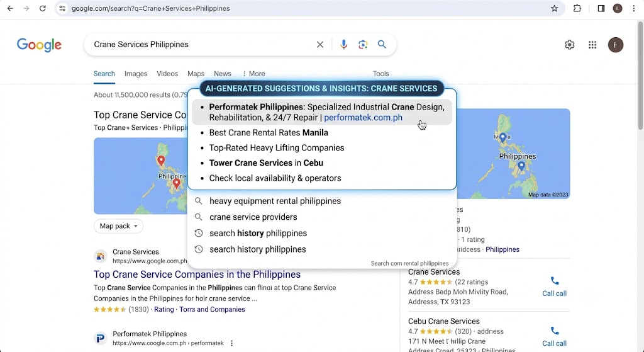Open the Chrome profile avatar in toolbar
644x352 pixels.
pos(618,8)
